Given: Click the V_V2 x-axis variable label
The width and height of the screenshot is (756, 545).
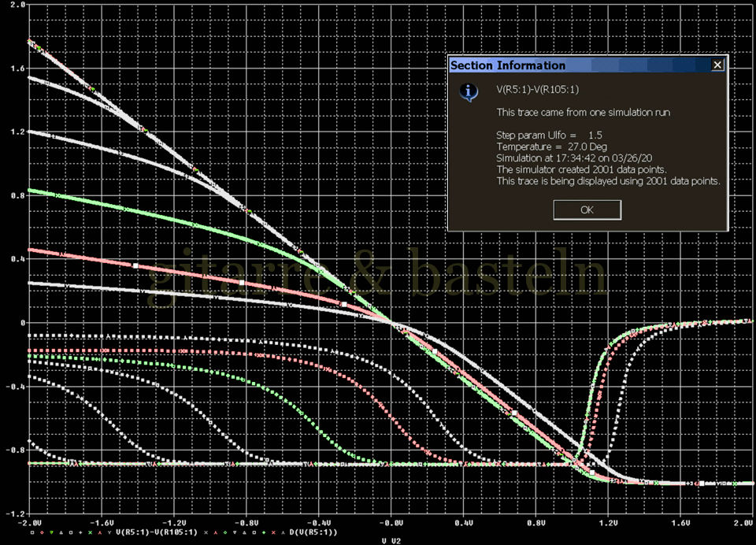Looking at the screenshot, I should tap(391, 541).
